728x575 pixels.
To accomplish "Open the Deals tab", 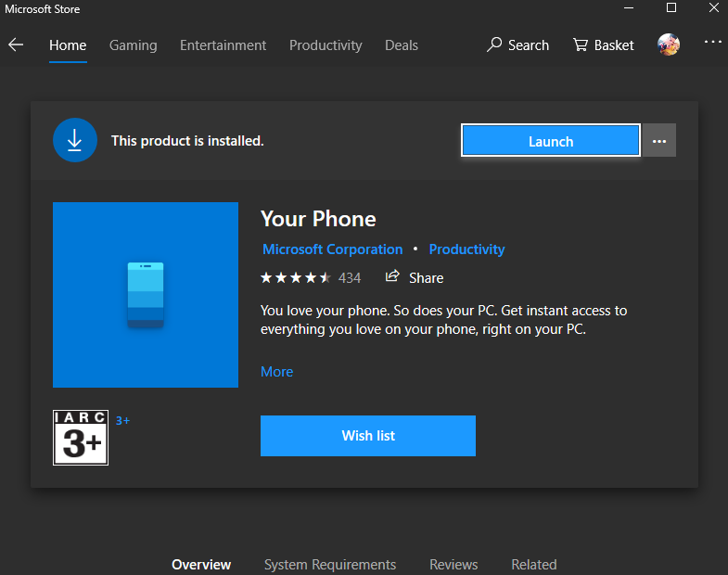I will (x=402, y=45).
